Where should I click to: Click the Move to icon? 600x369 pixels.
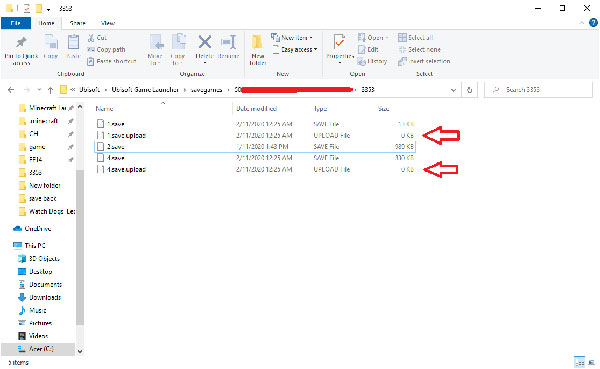click(156, 42)
